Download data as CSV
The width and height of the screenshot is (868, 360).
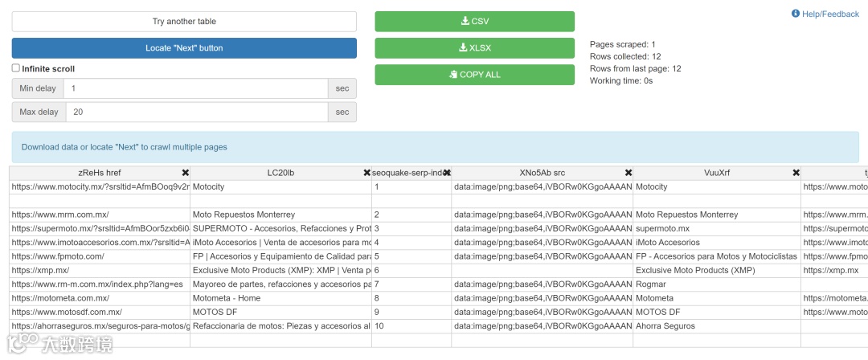pyautogui.click(x=474, y=22)
